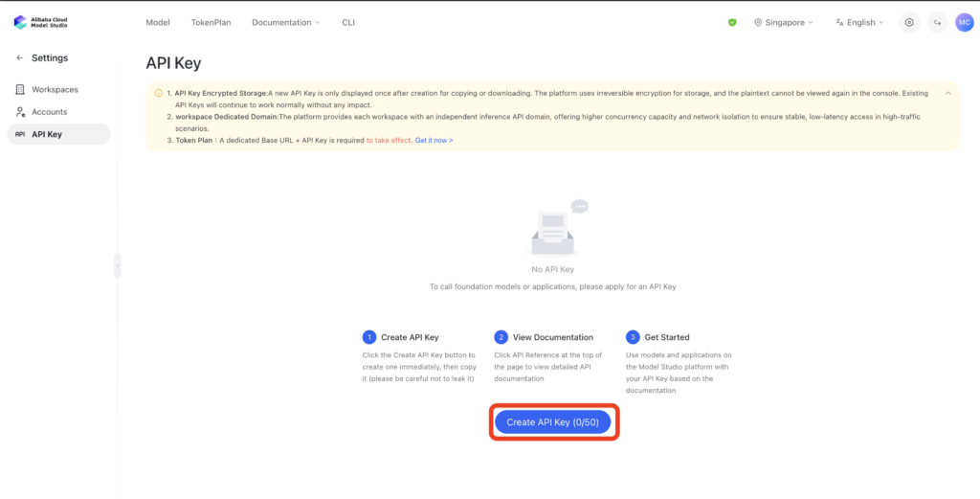Click the step 3 number circle
The image size is (980, 499).
click(633, 337)
